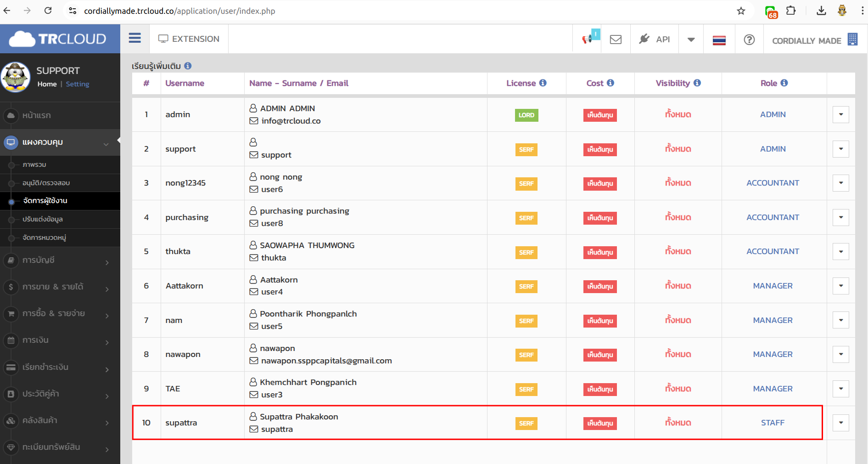This screenshot has width=868, height=464.
Task: Click the green extension icon with 68 badge
Action: click(x=771, y=11)
